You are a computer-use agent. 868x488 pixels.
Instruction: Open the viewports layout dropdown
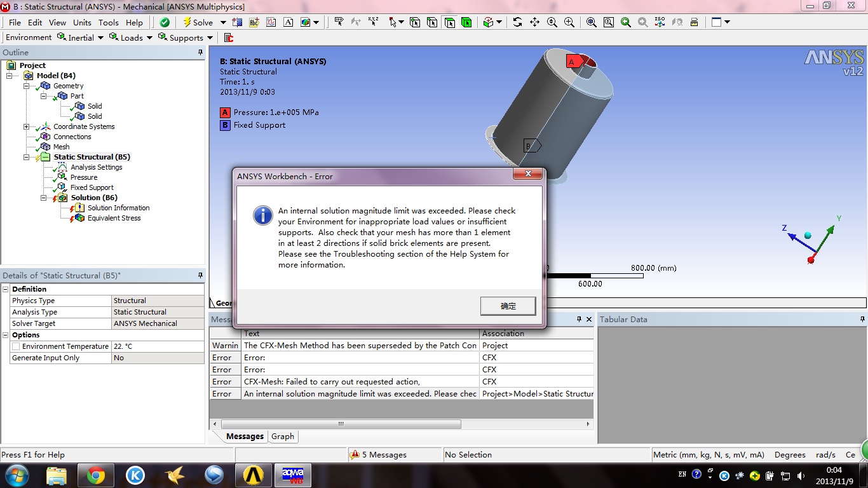727,22
